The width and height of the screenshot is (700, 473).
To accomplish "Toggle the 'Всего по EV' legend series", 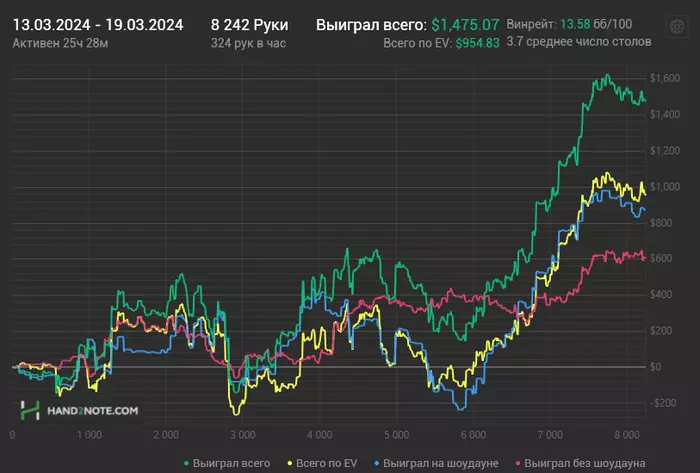I will click(322, 463).
